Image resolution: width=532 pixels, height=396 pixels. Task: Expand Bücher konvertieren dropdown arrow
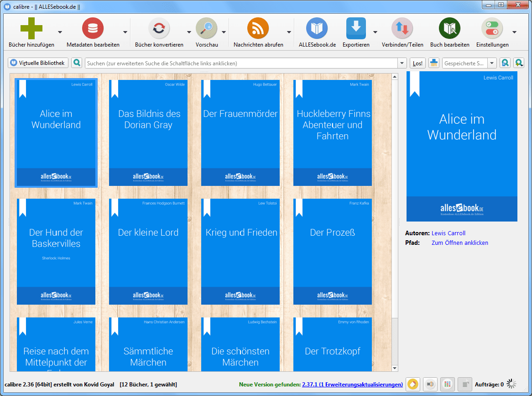pos(189,32)
